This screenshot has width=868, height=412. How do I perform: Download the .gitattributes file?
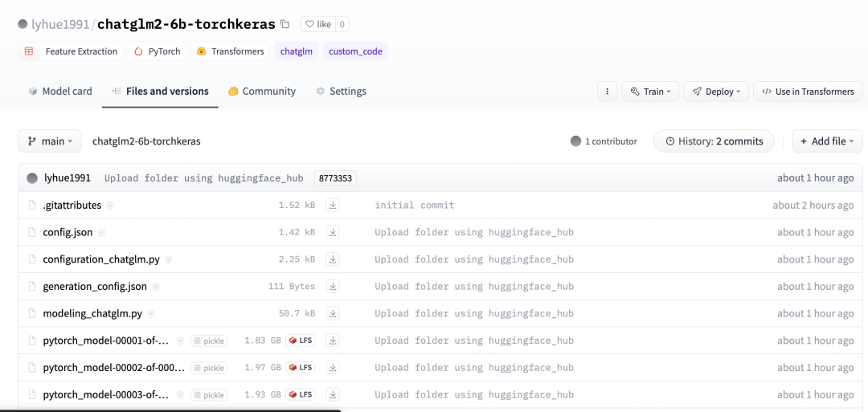(x=333, y=206)
